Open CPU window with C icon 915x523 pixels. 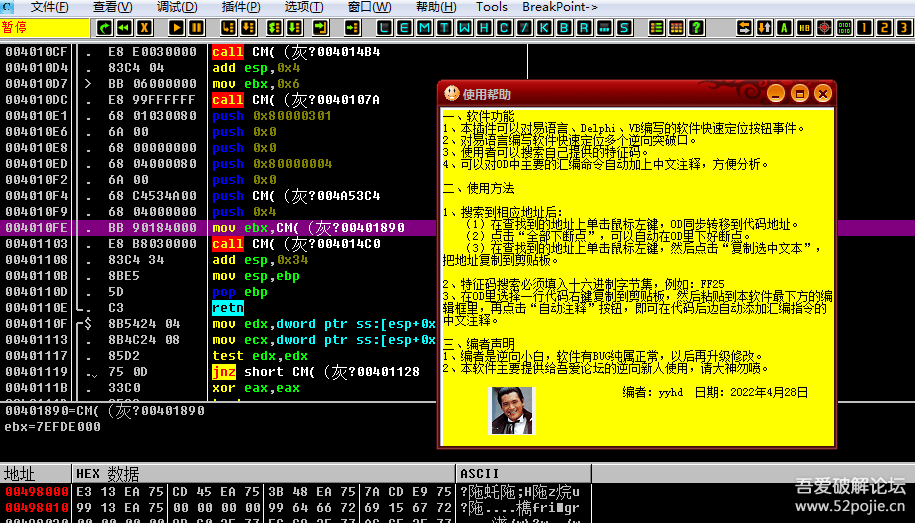coord(505,27)
